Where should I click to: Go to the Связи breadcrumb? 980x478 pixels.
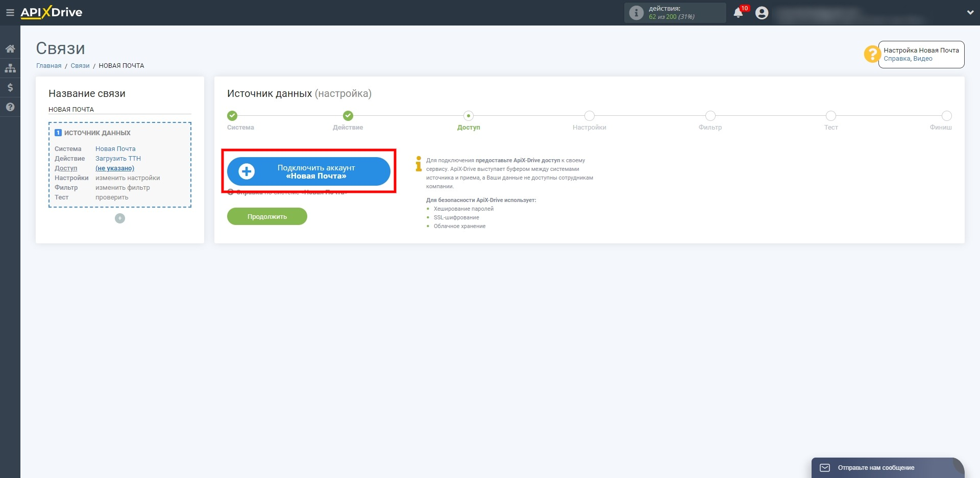point(80,66)
